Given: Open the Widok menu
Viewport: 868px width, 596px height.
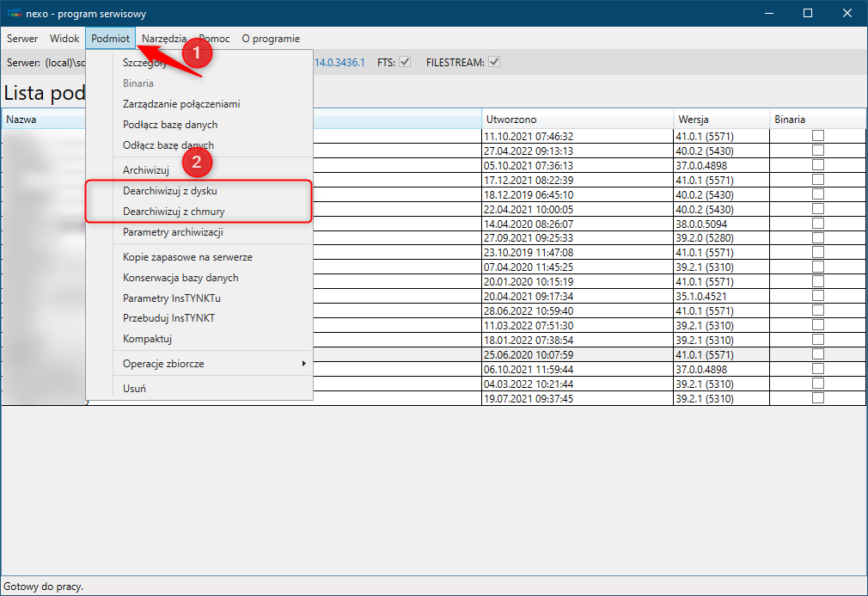Looking at the screenshot, I should pos(64,39).
